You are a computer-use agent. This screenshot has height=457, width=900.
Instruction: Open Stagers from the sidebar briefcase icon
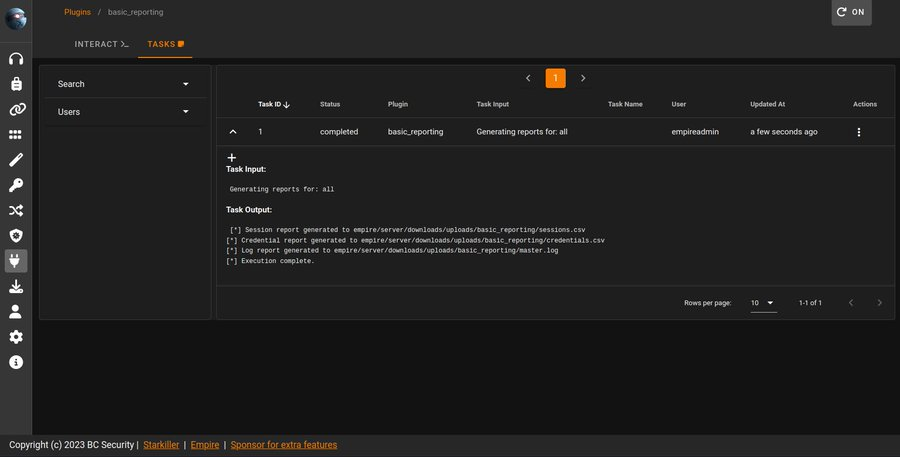click(x=16, y=84)
